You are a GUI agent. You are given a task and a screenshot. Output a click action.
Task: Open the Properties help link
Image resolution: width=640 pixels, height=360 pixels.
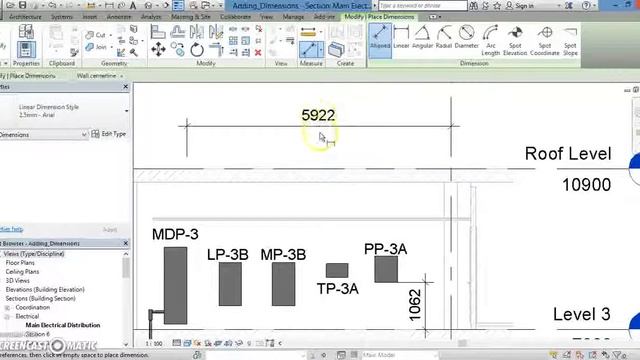[x=11, y=229]
